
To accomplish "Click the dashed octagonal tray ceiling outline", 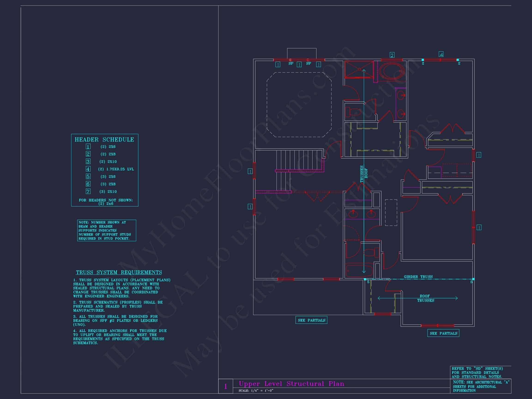I will tap(299, 105).
